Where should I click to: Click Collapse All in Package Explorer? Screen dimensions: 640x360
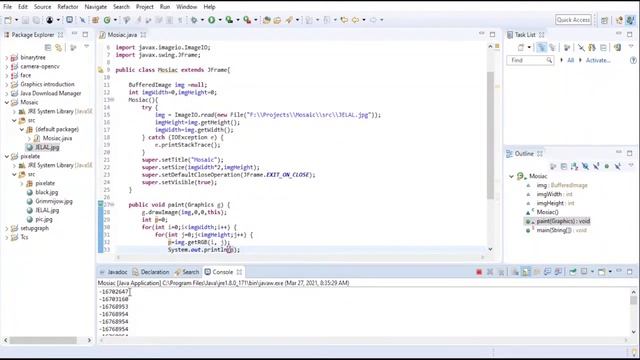(x=48, y=48)
